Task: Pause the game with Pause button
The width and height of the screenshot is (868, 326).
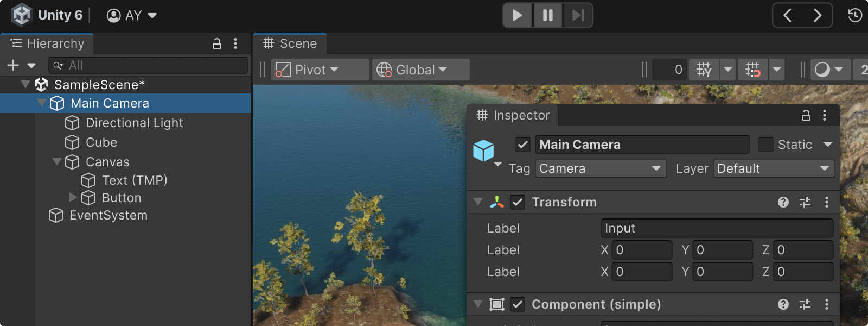Action: click(548, 15)
